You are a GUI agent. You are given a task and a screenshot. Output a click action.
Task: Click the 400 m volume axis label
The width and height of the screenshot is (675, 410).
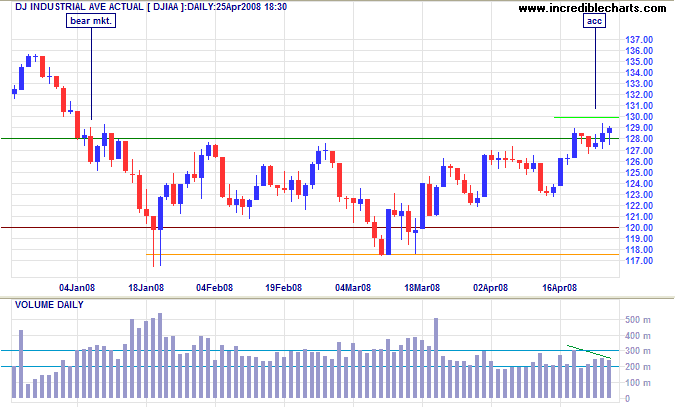point(638,336)
